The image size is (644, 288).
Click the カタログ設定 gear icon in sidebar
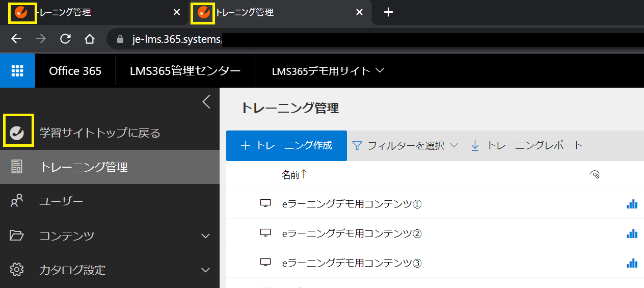tap(17, 270)
